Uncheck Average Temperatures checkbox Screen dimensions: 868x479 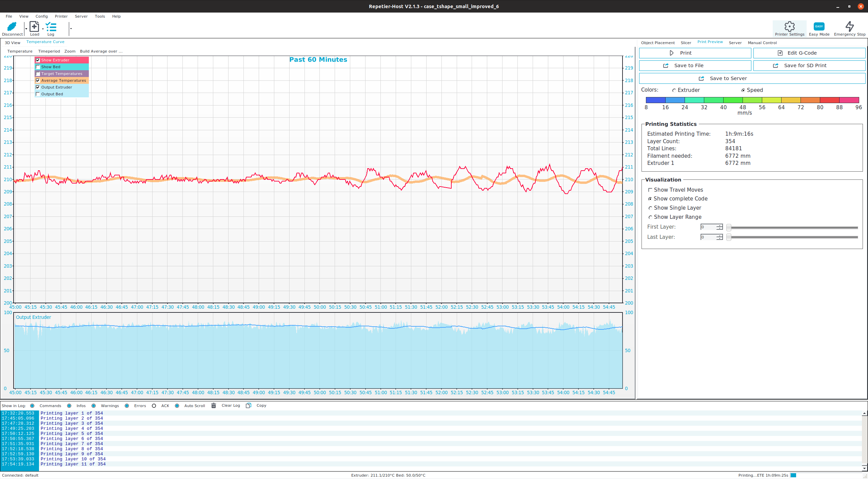coord(38,80)
